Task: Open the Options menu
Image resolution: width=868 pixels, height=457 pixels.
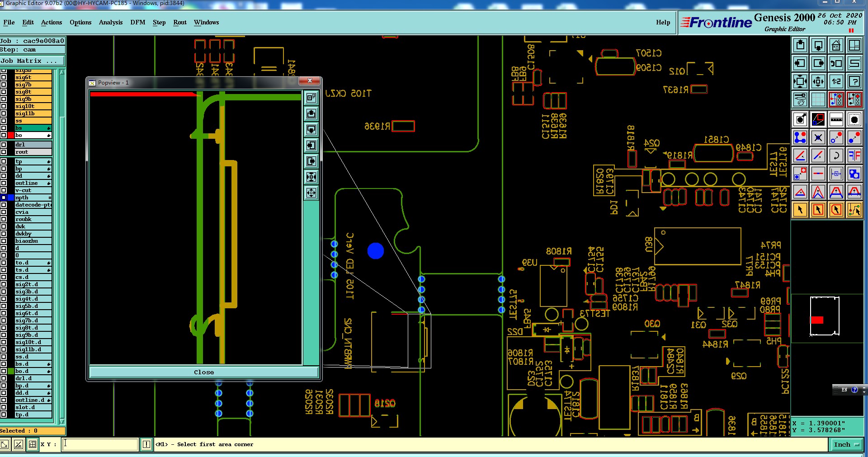Action: click(x=80, y=22)
